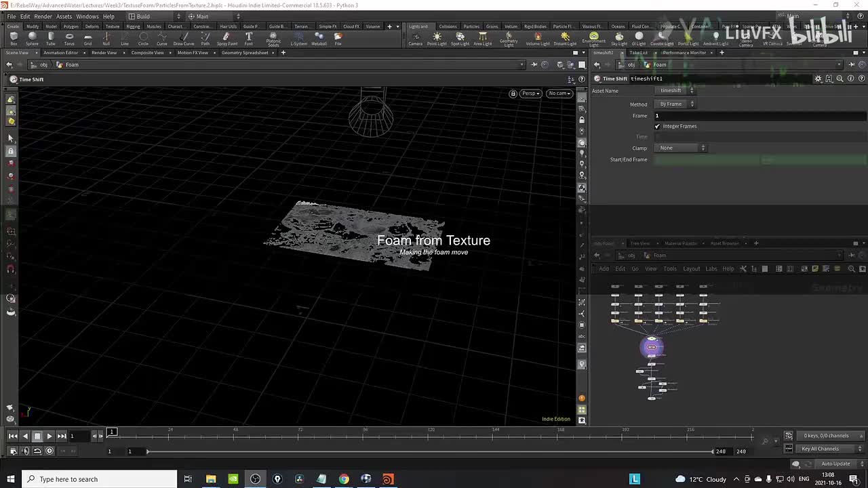Open the Method By Frame dropdown
The image size is (868, 488).
pyautogui.click(x=676, y=104)
